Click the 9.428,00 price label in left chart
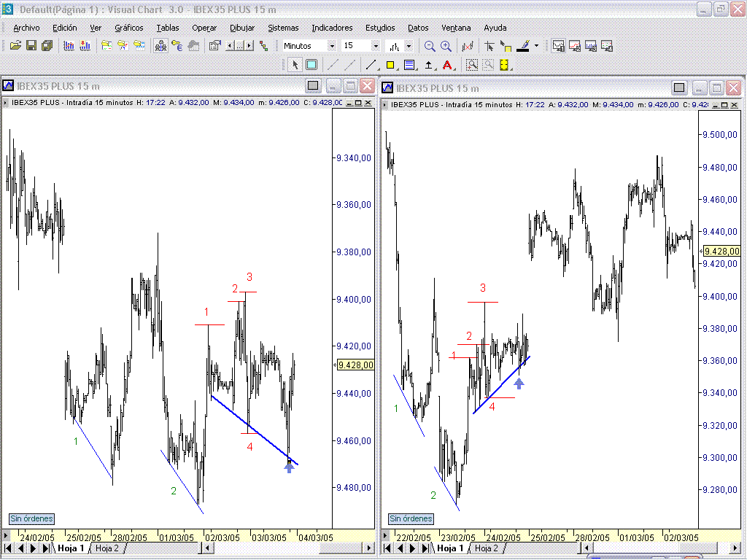 (x=355, y=365)
